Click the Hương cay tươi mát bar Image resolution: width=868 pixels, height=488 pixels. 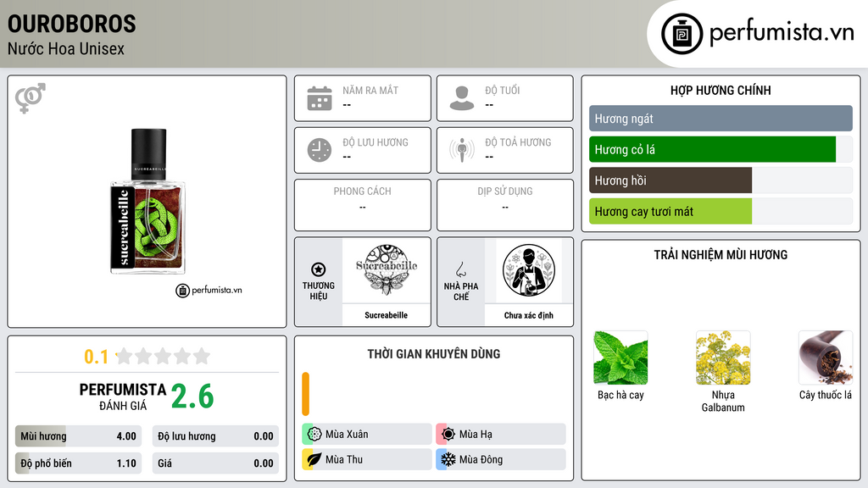[670, 211]
